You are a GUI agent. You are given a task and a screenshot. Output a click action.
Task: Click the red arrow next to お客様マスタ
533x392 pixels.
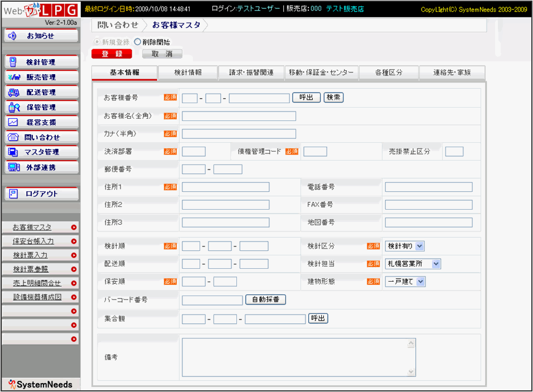coord(74,228)
